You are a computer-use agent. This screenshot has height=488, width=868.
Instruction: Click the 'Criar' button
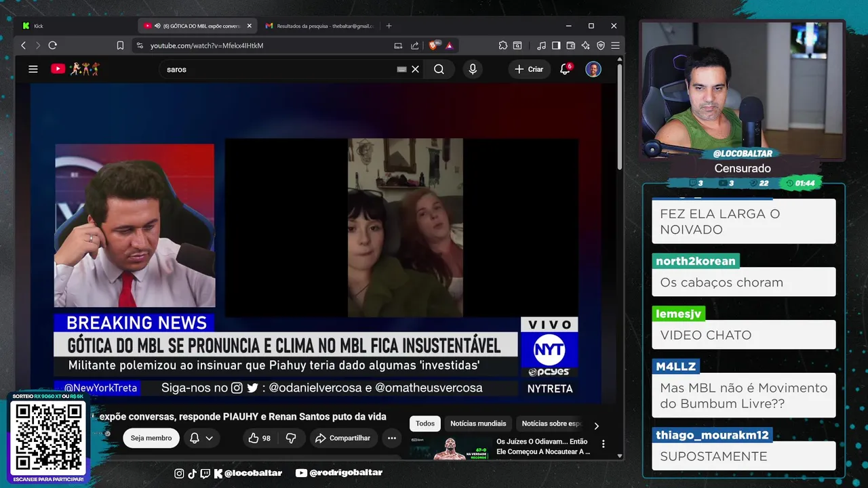(529, 69)
